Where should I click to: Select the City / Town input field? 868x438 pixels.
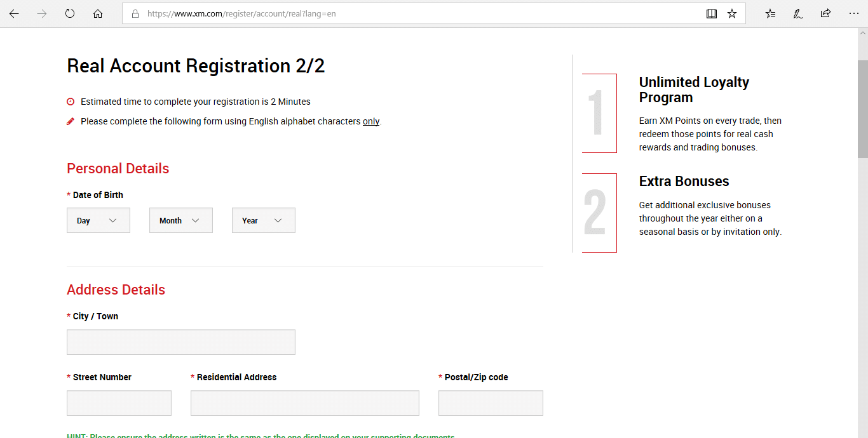coord(180,342)
